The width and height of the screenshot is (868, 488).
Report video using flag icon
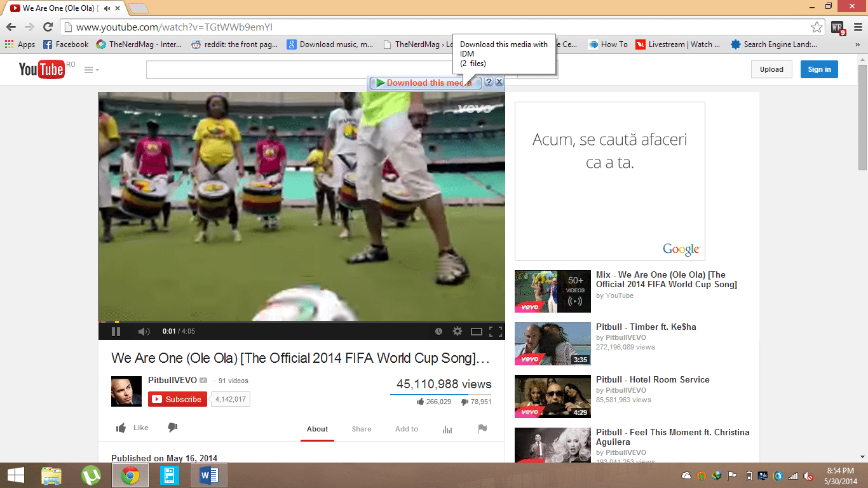pos(482,429)
